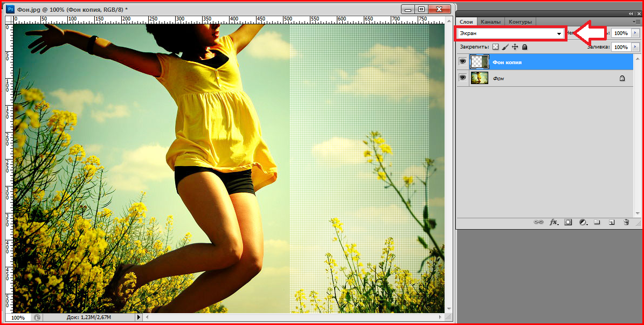
Task: Click the 'Фон копия' layer thumbnail
Action: click(x=479, y=61)
